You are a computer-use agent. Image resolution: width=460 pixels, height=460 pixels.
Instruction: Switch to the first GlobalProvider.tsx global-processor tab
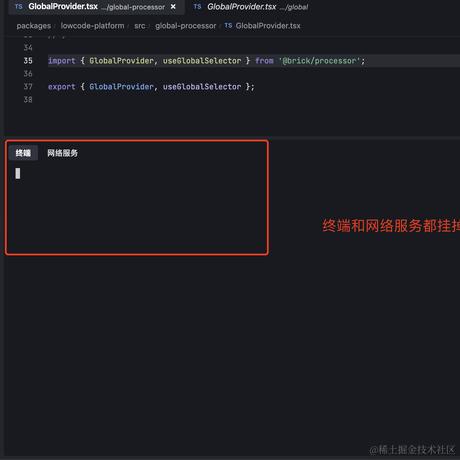pos(96,7)
